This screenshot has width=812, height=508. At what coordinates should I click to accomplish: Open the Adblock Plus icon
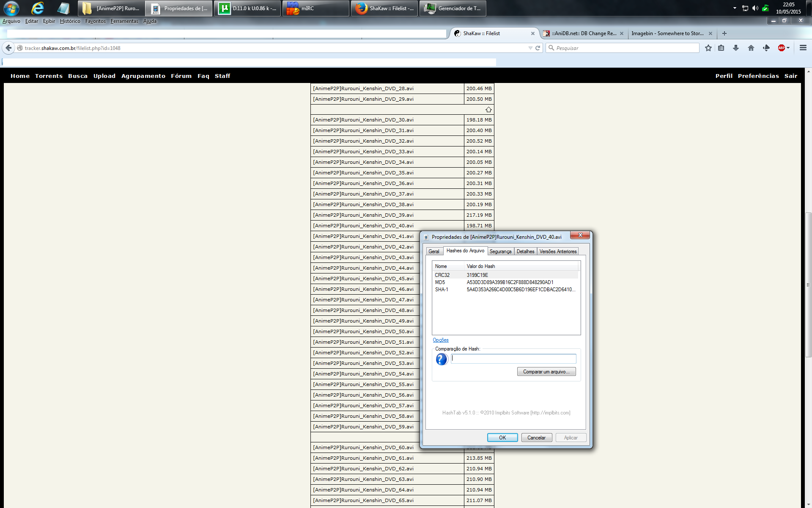pyautogui.click(x=781, y=48)
